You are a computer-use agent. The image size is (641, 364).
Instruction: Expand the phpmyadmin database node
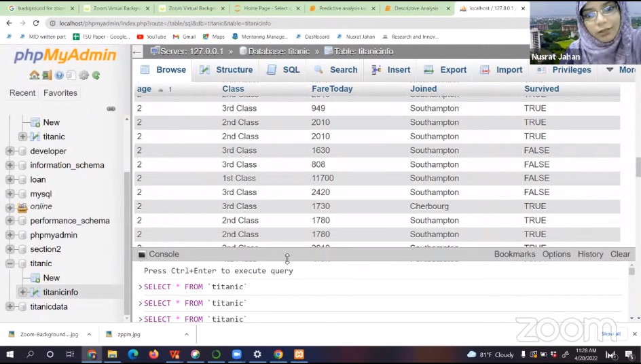coord(10,235)
